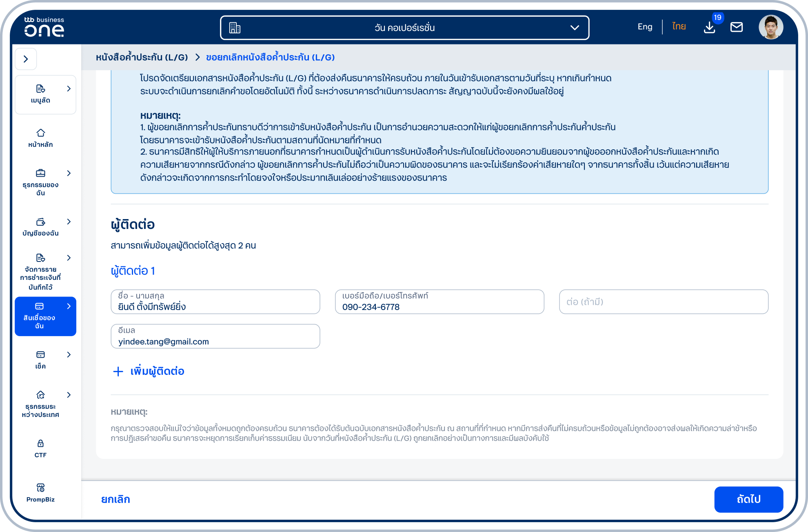Viewport: 808px width, 532px height.
Task: Click the ยกเลิก cancel link
Action: pos(115,499)
